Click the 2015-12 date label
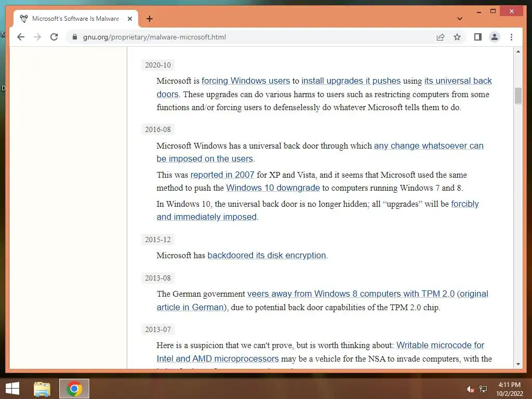This screenshot has height=399, width=532. tap(158, 240)
